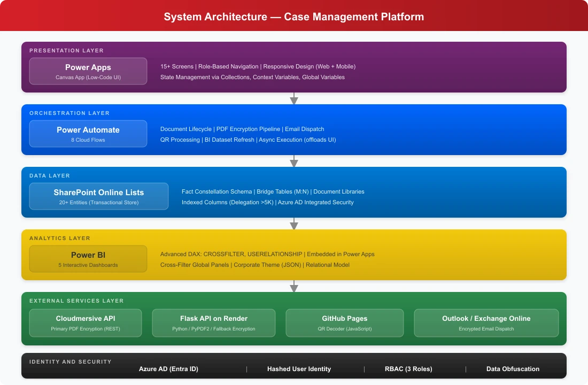Click the 'QR Processing | BI Dataset Refresh' line
Screen dimensions: 588x385
click(x=248, y=140)
